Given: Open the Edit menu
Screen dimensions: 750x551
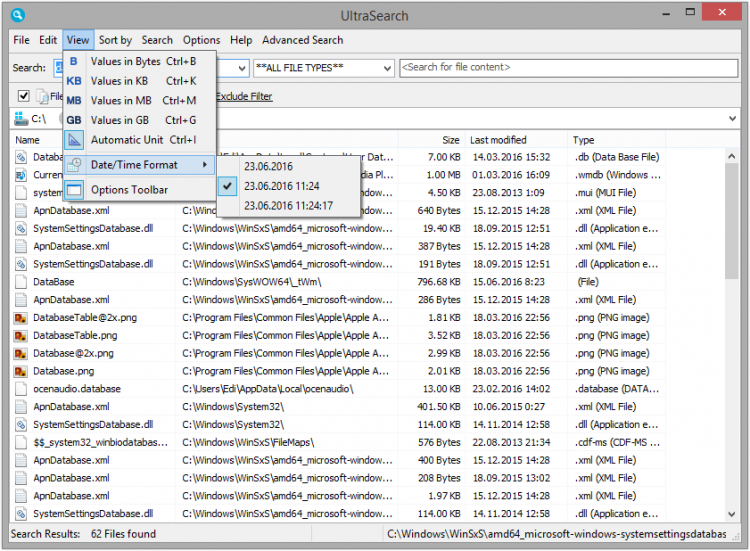Looking at the screenshot, I should pyautogui.click(x=48, y=40).
